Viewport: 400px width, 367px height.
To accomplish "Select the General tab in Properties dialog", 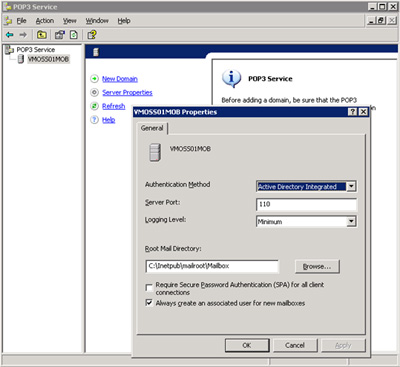I will click(152, 128).
